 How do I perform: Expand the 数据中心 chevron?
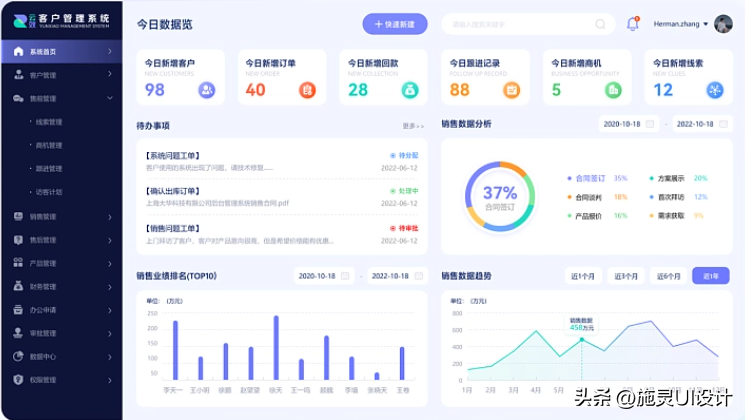coord(110,357)
